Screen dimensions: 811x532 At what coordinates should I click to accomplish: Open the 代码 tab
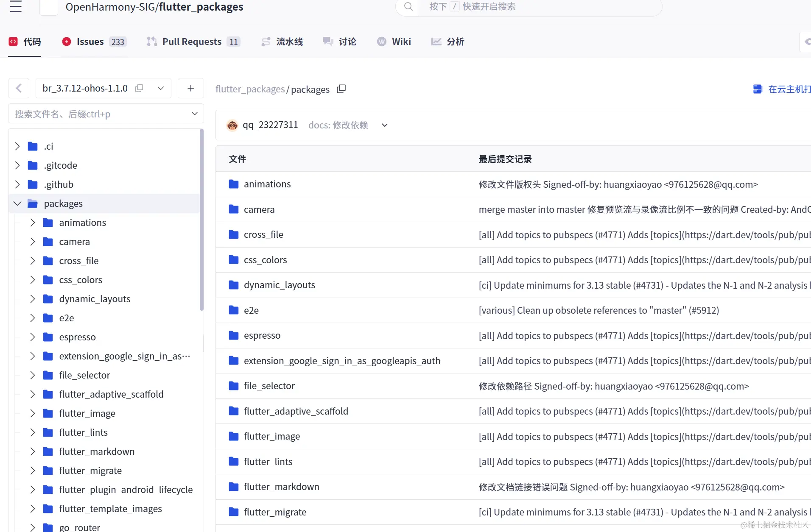pyautogui.click(x=25, y=42)
